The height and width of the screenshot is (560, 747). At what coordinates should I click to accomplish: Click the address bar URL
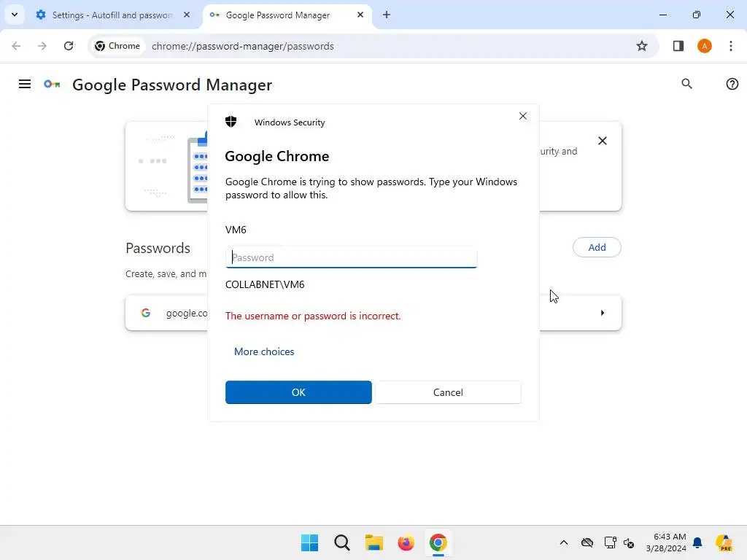(x=242, y=46)
